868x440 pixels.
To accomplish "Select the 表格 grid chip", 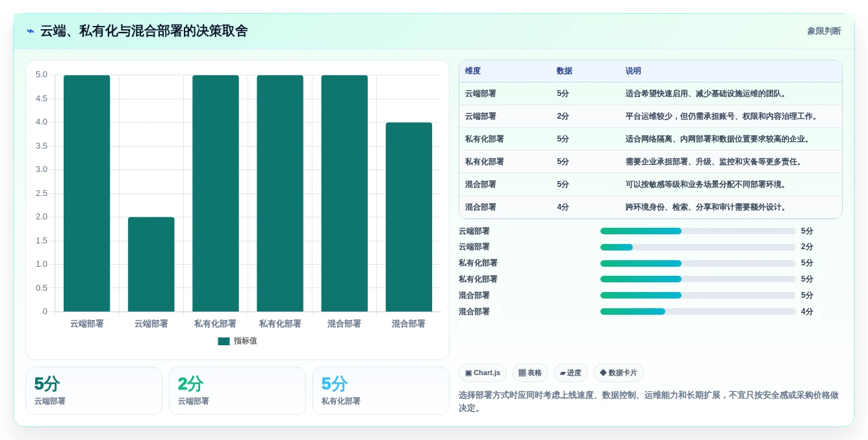I will (530, 373).
